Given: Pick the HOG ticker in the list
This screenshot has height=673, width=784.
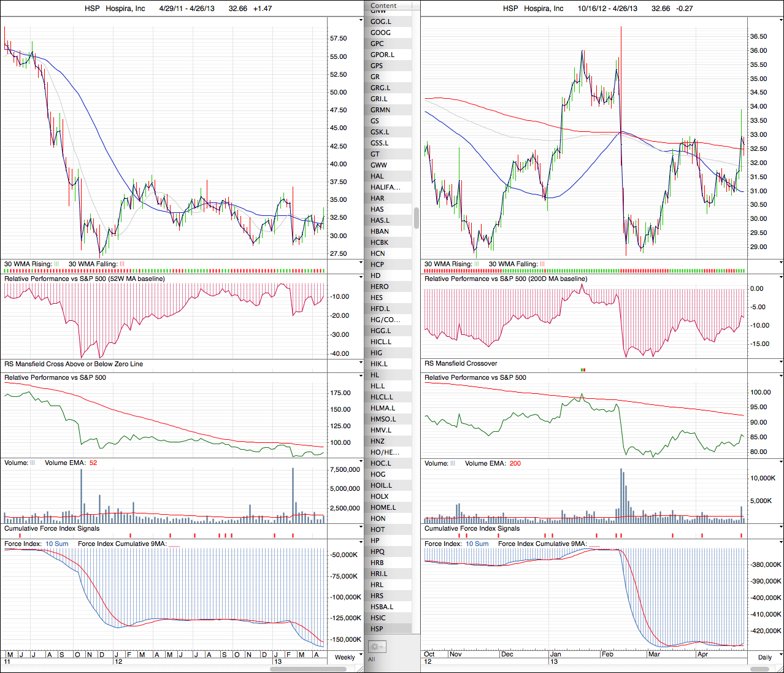Looking at the screenshot, I should click(378, 474).
